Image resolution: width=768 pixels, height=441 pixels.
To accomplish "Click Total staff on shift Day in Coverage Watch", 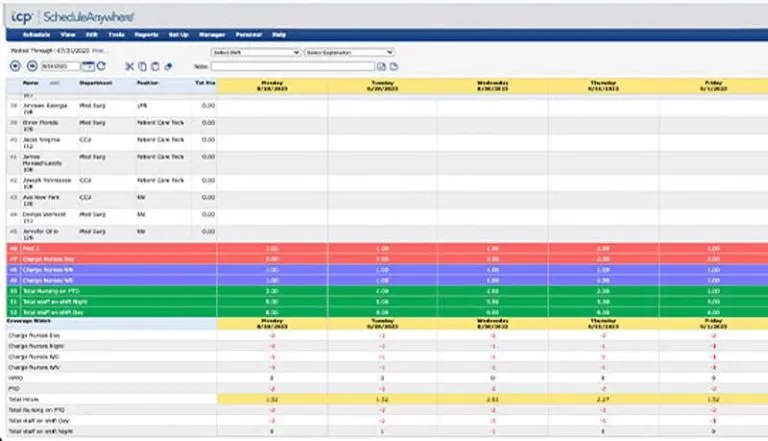I will [39, 421].
